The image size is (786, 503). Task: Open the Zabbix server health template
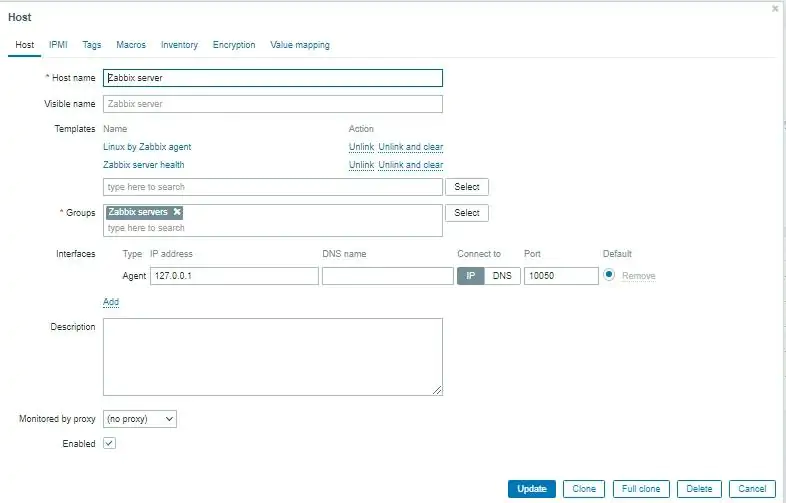point(143,164)
